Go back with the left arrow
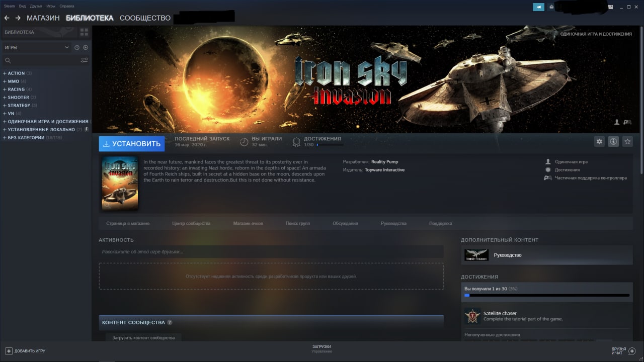The height and width of the screenshot is (362, 644). coord(7,18)
